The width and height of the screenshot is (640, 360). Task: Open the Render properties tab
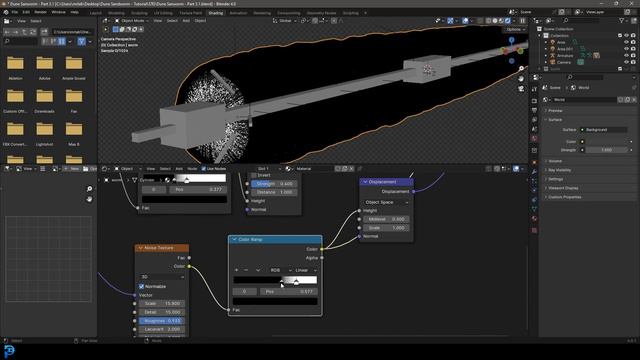point(535,100)
